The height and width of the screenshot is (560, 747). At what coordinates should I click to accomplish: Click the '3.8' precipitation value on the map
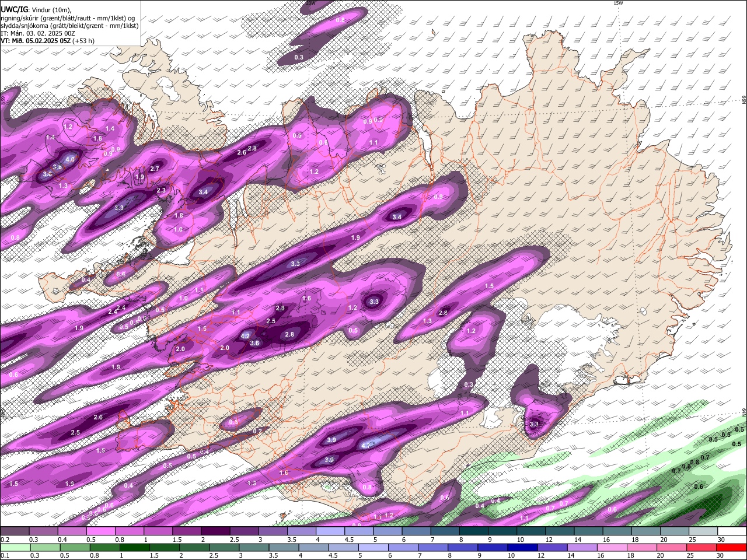point(57,167)
